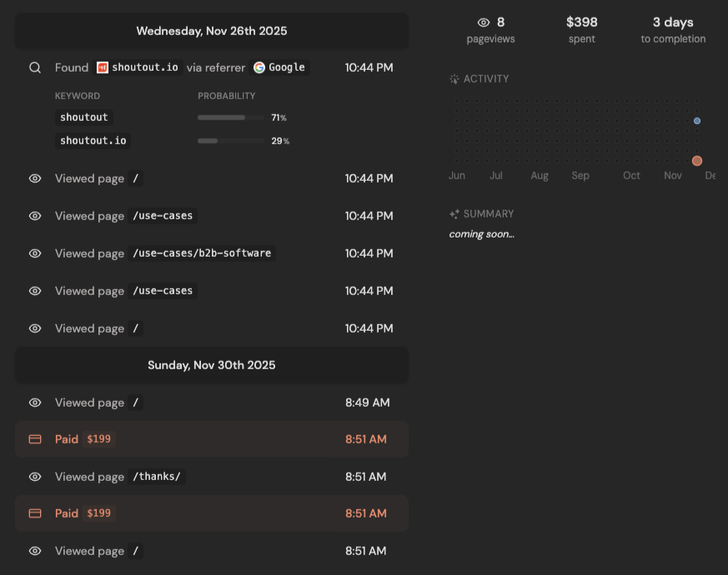This screenshot has height=575, width=728.
Task: Click $199 amount in Paid row above /thanks/
Action: (99, 439)
